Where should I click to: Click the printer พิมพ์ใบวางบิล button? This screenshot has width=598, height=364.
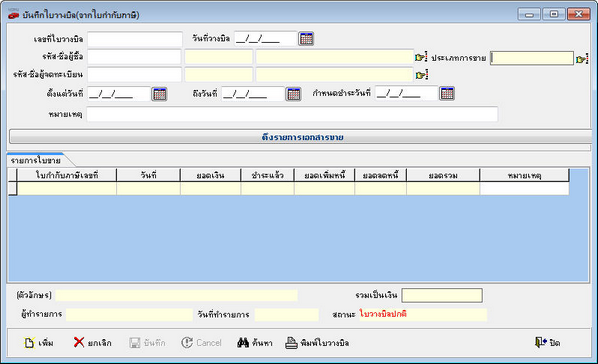[317, 343]
